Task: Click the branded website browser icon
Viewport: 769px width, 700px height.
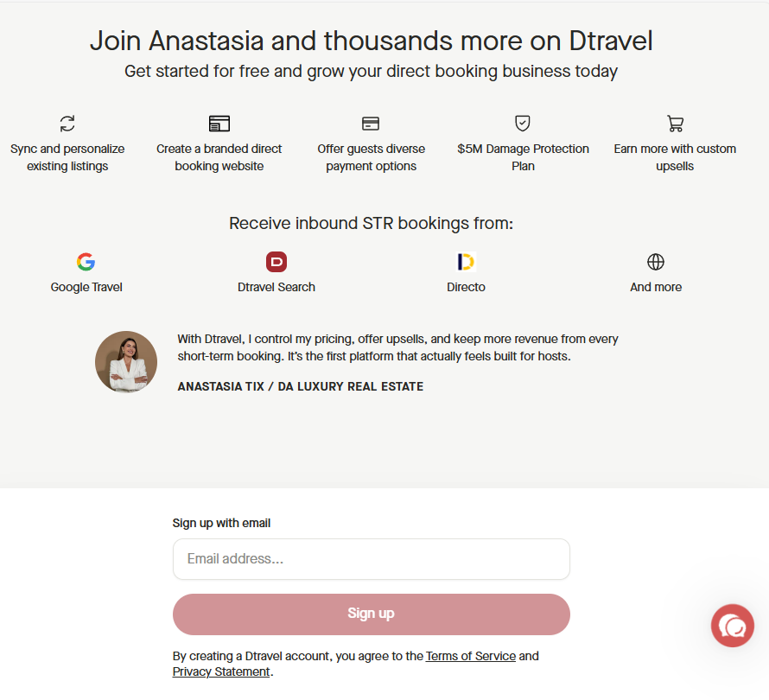Action: pos(219,124)
